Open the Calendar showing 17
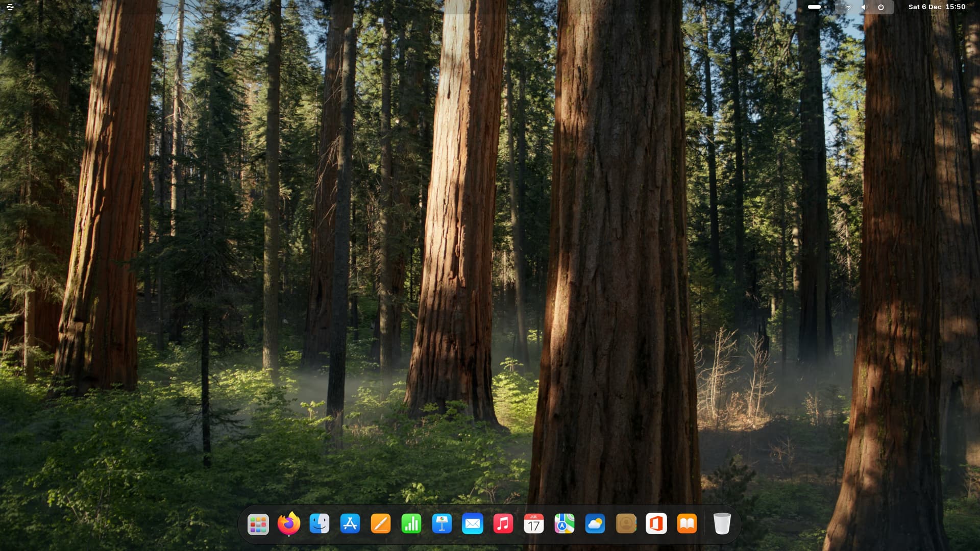This screenshot has width=980, height=551. click(534, 524)
